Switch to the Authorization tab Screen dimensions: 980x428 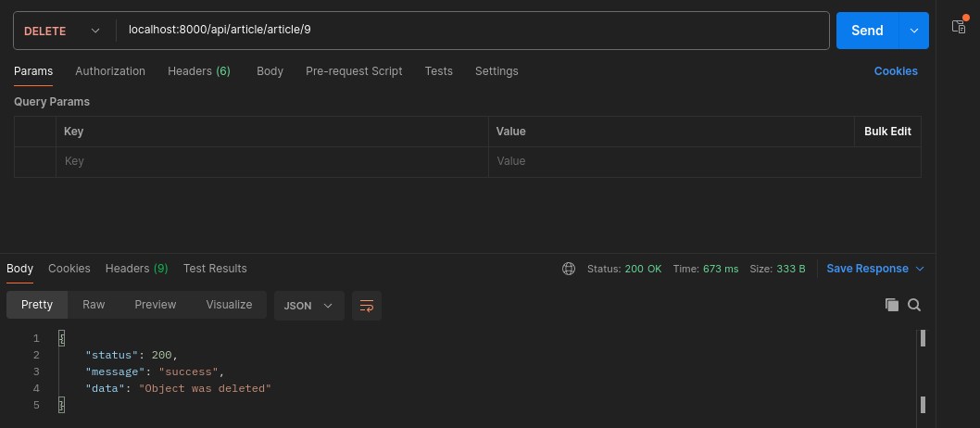[x=110, y=71]
